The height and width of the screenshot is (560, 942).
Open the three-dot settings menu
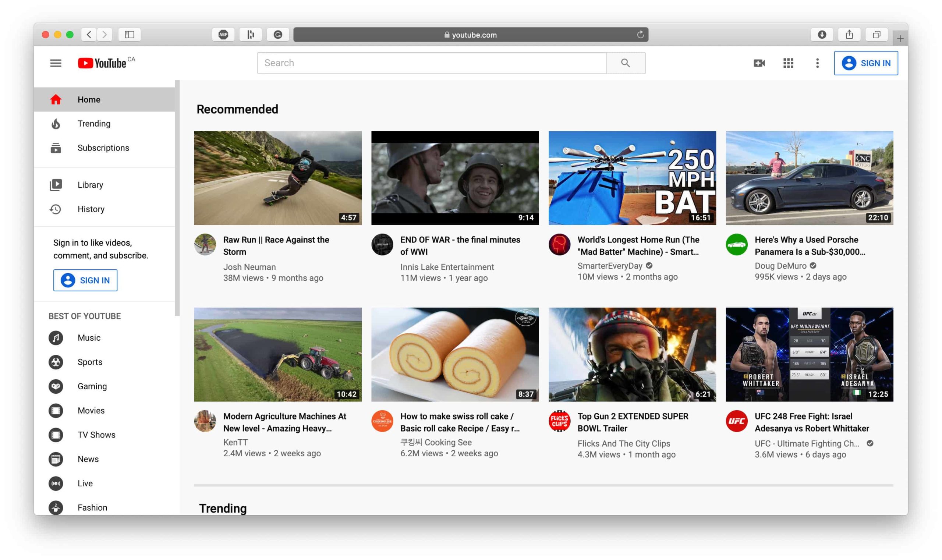pos(817,63)
